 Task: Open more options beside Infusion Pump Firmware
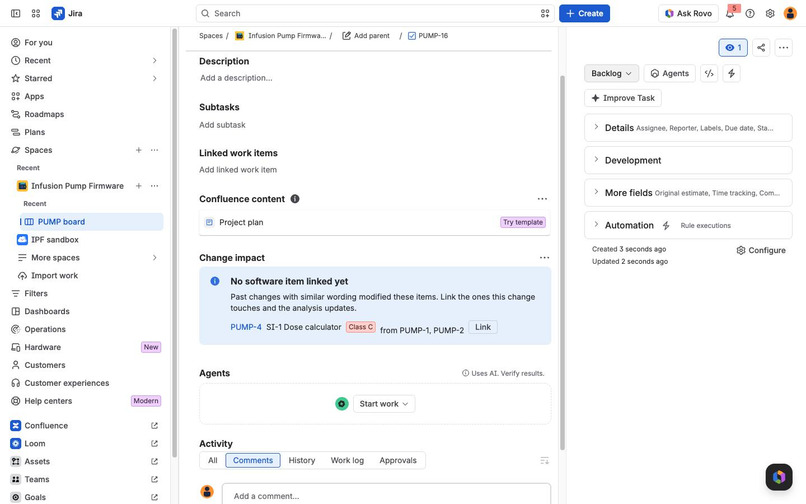154,186
